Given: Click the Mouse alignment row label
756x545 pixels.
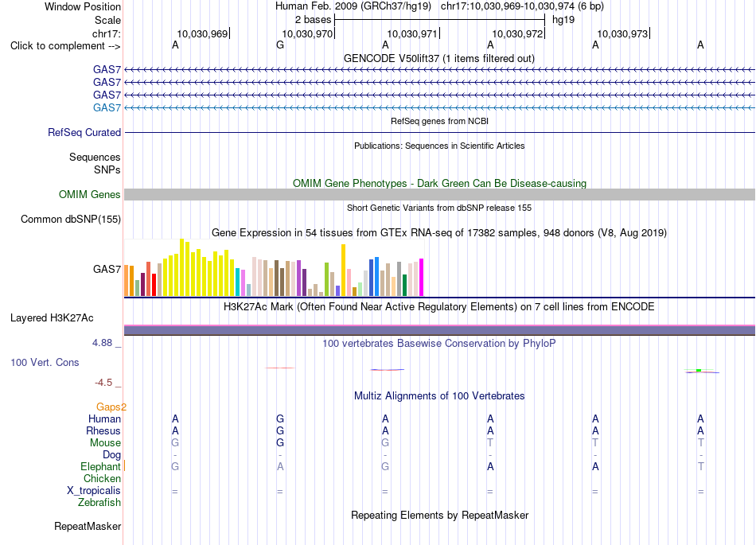Looking at the screenshot, I should coord(105,443).
